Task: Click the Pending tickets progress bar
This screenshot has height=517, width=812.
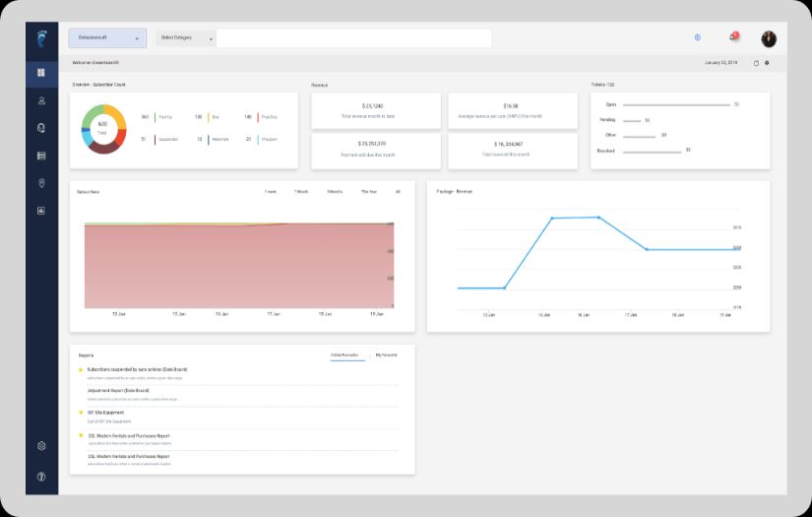Action: [632, 121]
